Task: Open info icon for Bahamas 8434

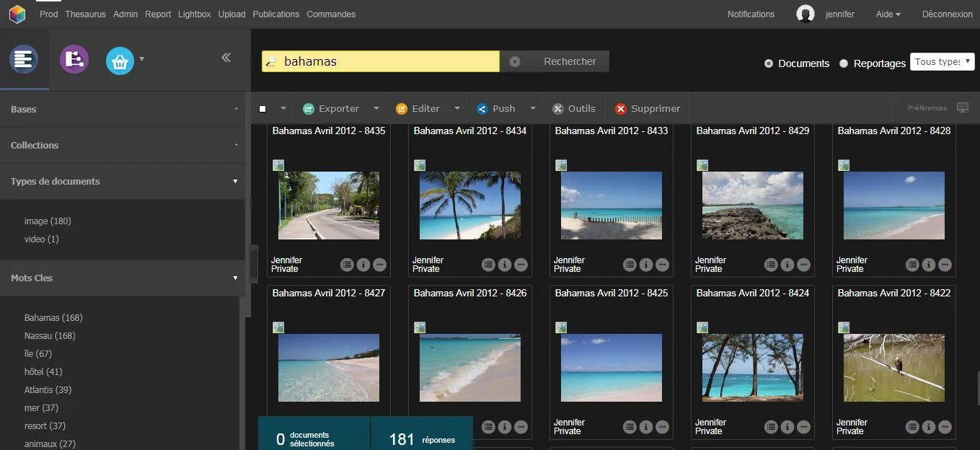Action: 505,265
